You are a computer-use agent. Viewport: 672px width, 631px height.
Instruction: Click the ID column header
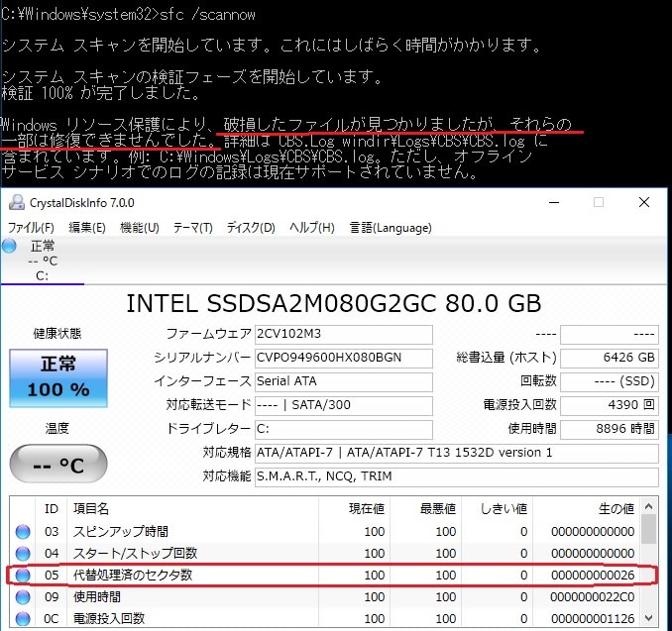(x=51, y=509)
